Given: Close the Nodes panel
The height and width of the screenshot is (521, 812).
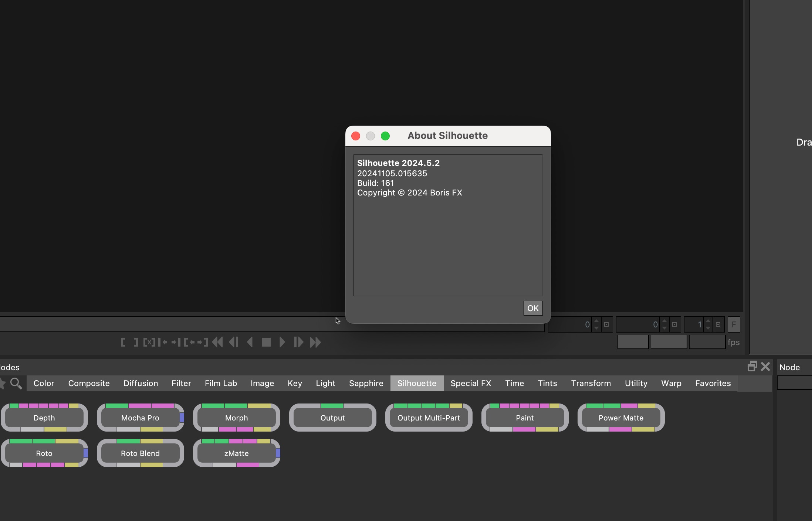Looking at the screenshot, I should [x=765, y=366].
